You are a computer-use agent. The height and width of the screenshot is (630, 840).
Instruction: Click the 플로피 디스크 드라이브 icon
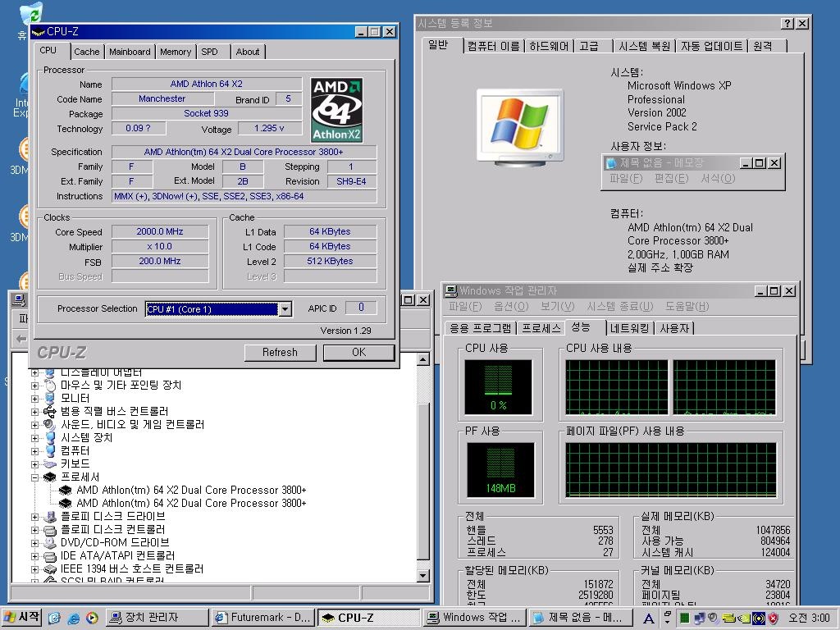(x=50, y=517)
